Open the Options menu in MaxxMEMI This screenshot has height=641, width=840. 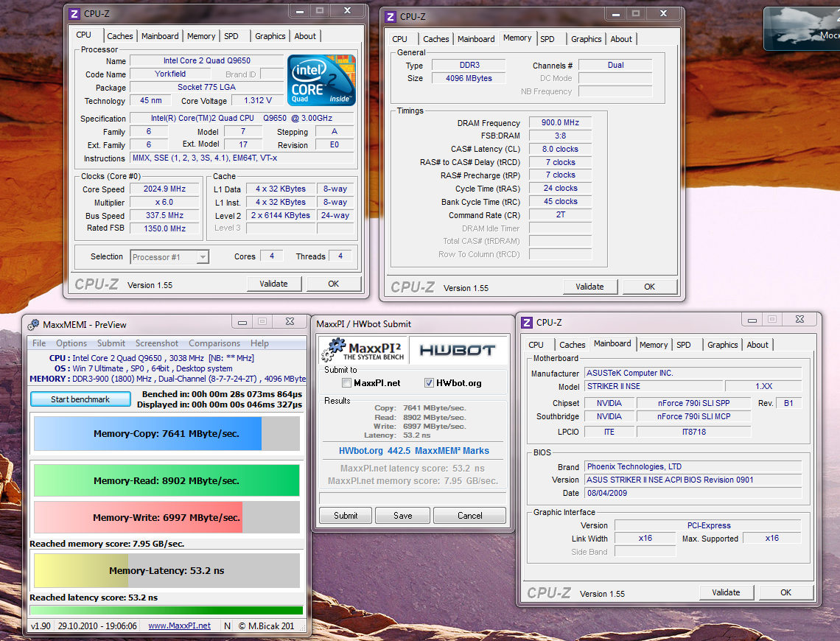pyautogui.click(x=71, y=343)
